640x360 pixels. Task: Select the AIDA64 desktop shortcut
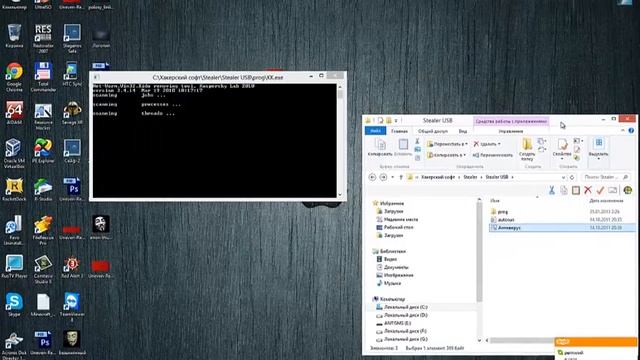coord(14,113)
